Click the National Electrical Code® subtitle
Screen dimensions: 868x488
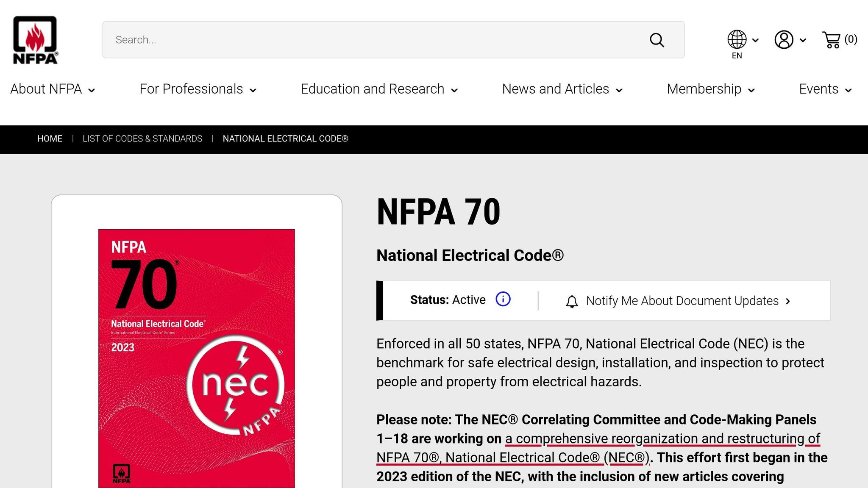(x=470, y=255)
